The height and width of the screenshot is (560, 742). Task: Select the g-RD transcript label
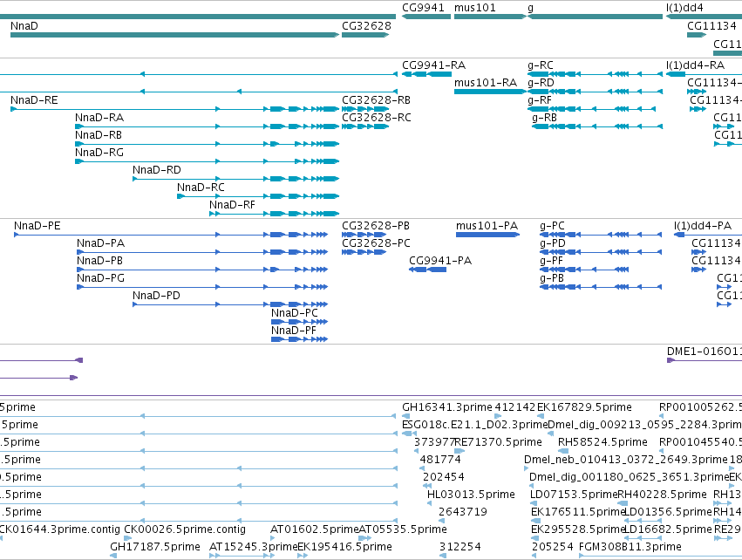click(x=541, y=83)
